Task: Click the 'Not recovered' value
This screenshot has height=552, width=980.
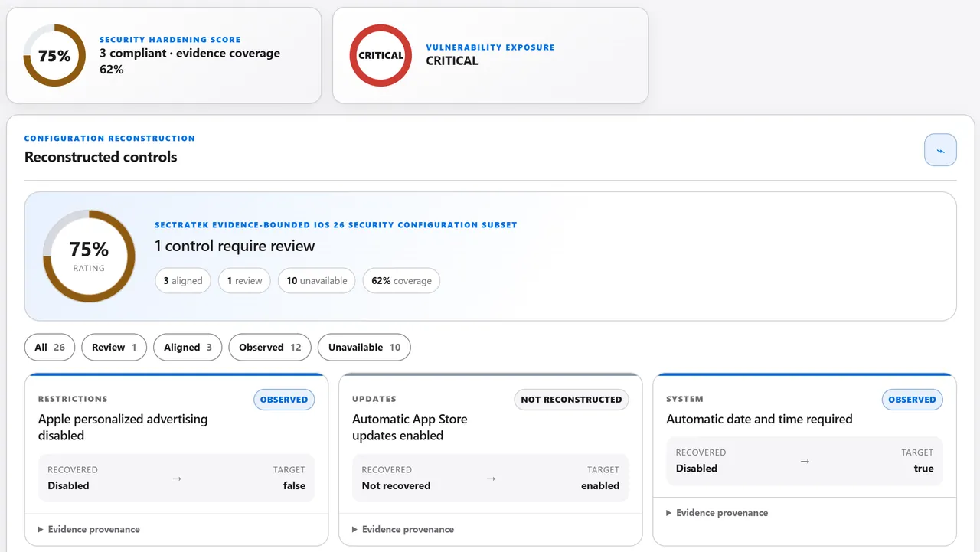Action: tap(396, 485)
